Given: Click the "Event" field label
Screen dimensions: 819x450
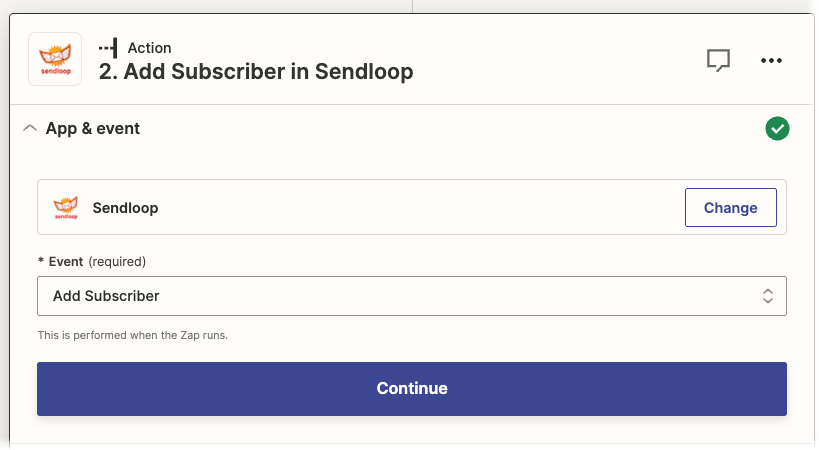Looking at the screenshot, I should [66, 262].
